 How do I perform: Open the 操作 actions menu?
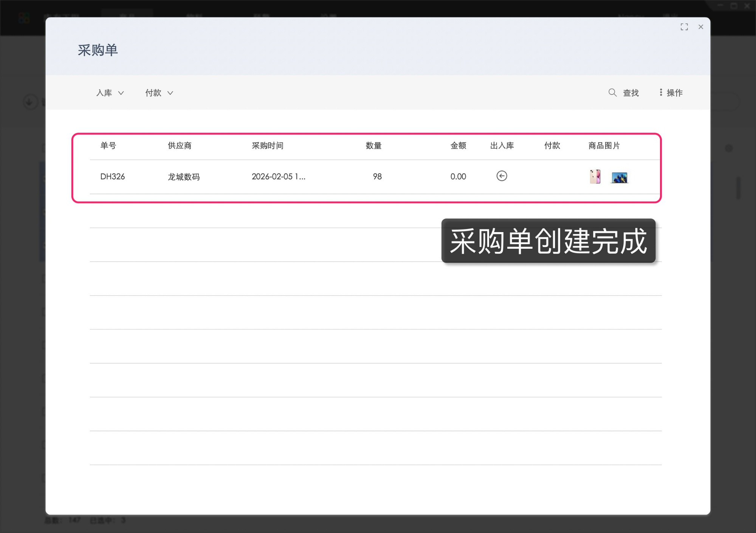pos(674,93)
